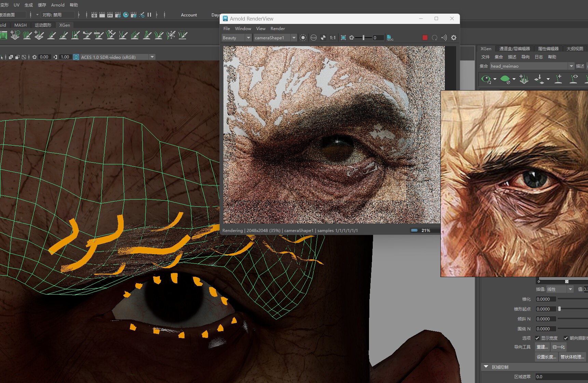
Task: Click the 重建... guide tool button
Action: click(x=542, y=347)
